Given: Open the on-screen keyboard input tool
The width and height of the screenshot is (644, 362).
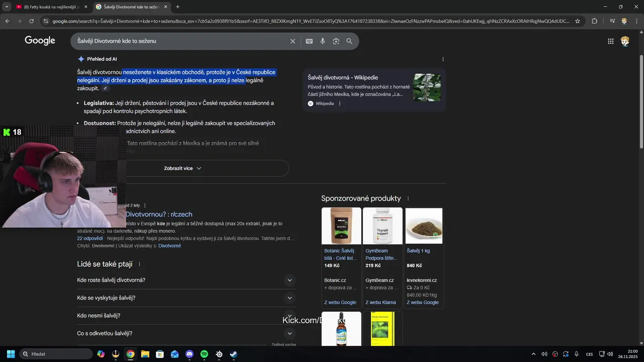Looking at the screenshot, I should (x=309, y=41).
